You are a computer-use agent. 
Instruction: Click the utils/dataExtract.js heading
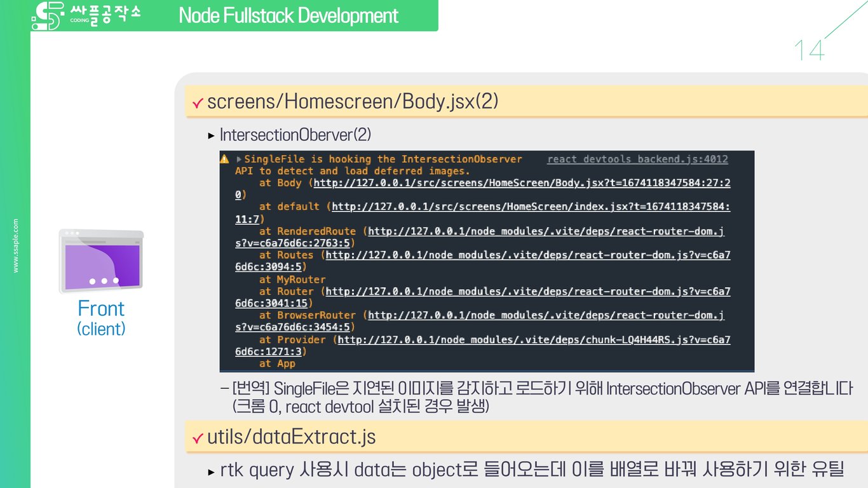point(291,437)
